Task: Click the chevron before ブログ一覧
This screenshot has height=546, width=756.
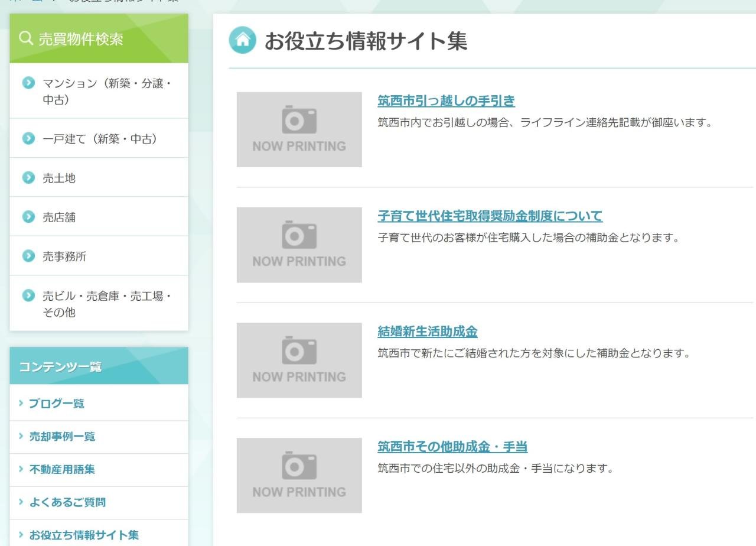Action: [x=21, y=403]
